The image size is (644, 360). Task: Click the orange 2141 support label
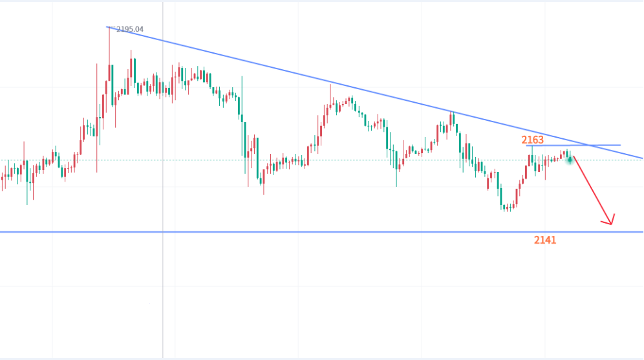[x=545, y=240]
